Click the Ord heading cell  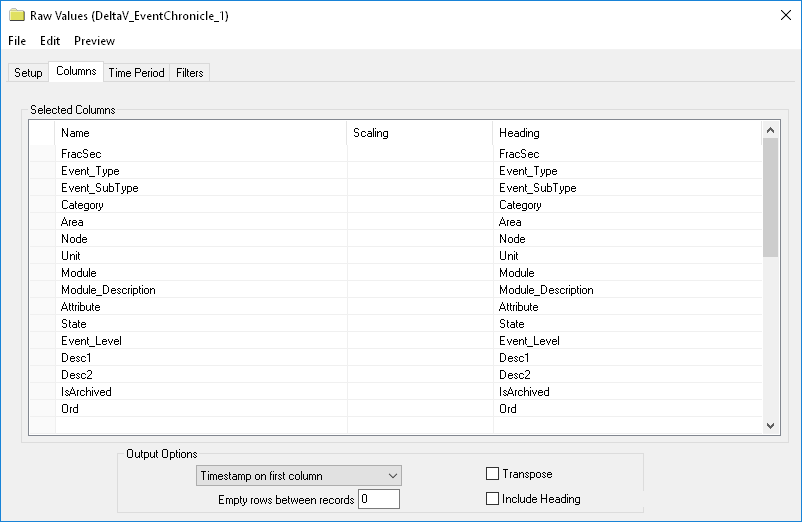tap(628, 408)
